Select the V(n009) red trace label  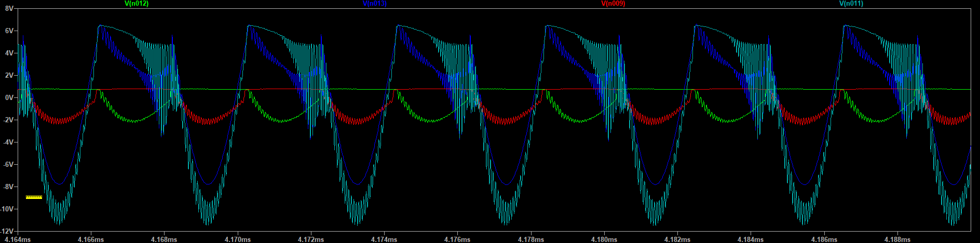tap(613, 4)
